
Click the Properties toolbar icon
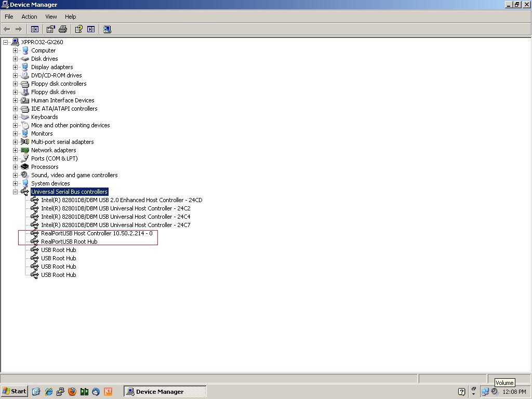(x=50, y=30)
